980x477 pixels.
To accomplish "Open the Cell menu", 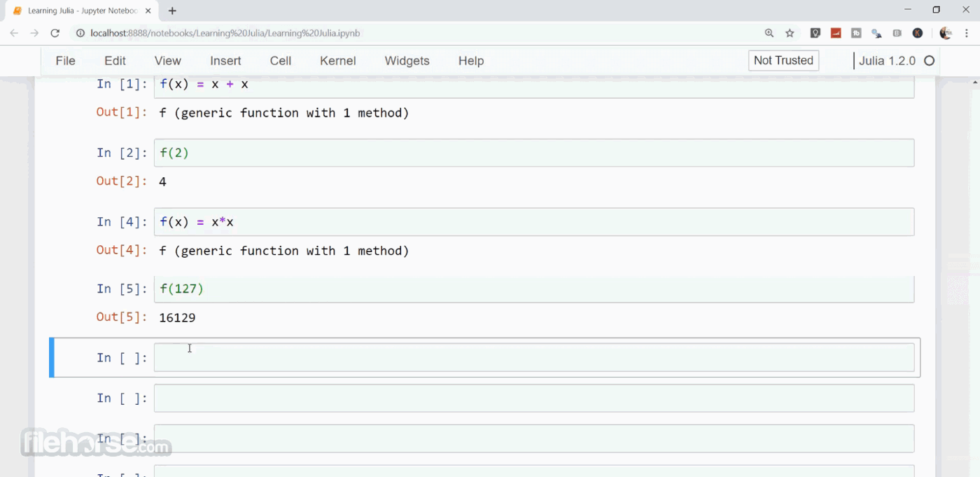I will 280,61.
